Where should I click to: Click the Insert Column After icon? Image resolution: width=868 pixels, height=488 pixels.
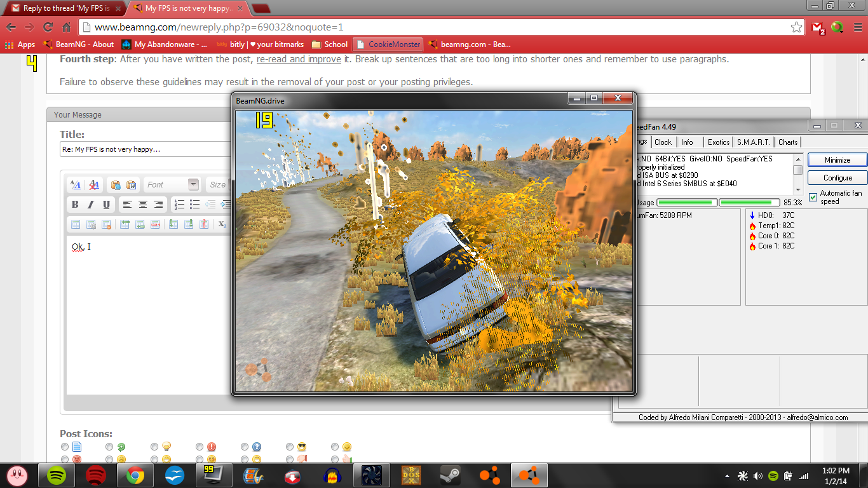189,224
